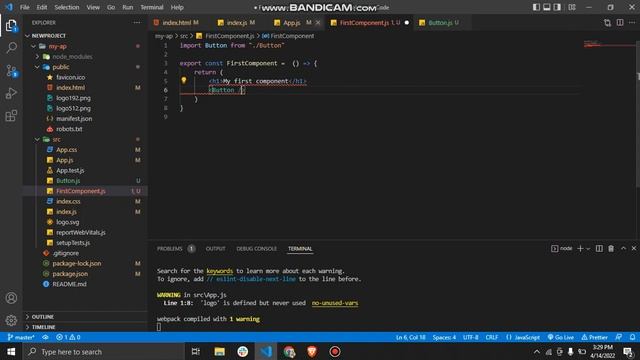The height and width of the screenshot is (360, 640).
Task: Kill terminal with trash icon
Action: click(x=611, y=249)
